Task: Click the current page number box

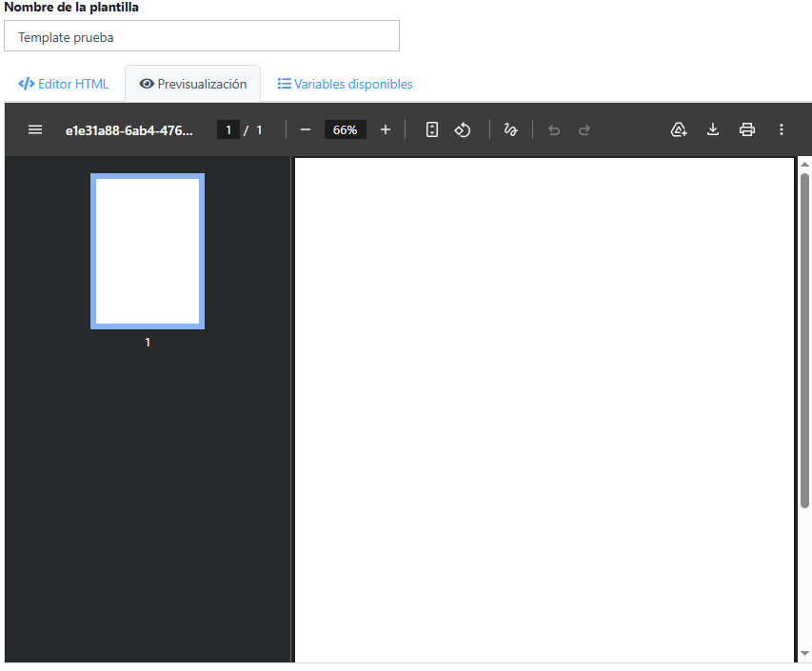Action: [228, 129]
